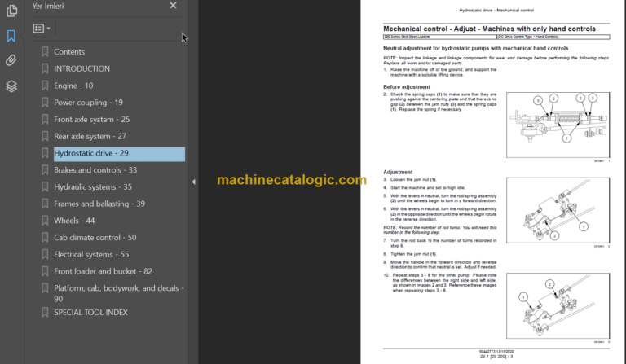Select Power coupling - 19 bookmark

point(88,103)
